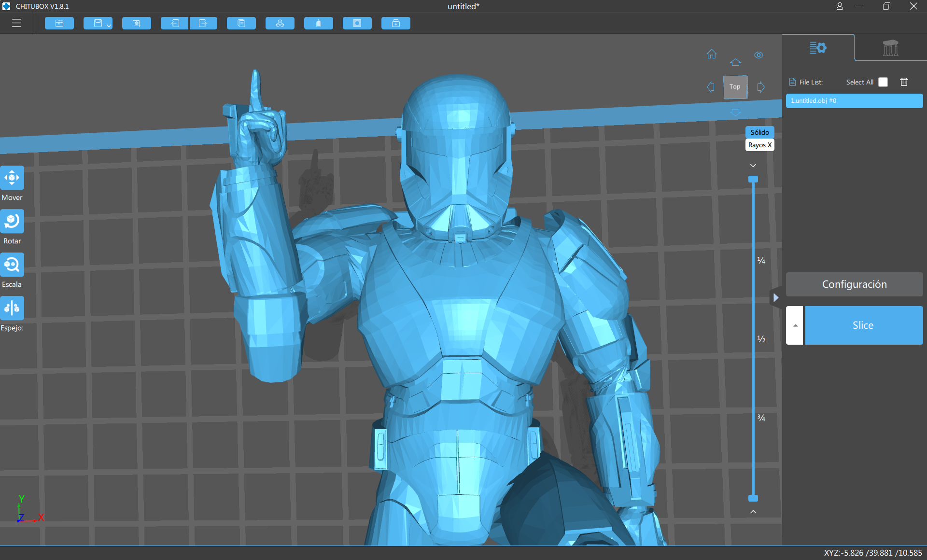Collapse the right panel with triangle arrow

(x=775, y=298)
